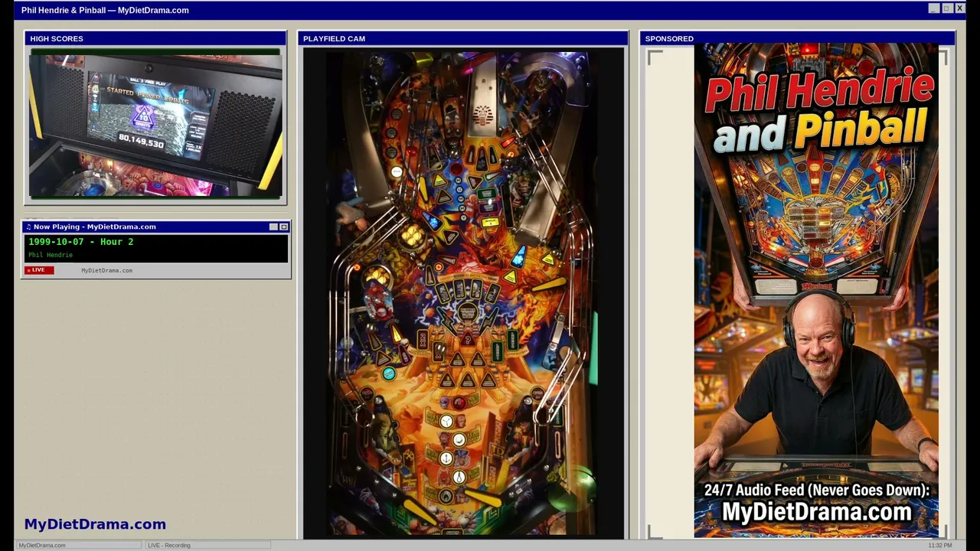The image size is (980, 551).
Task: Click the PLAYFIELD CAM panel header
Action: pyautogui.click(x=462, y=38)
